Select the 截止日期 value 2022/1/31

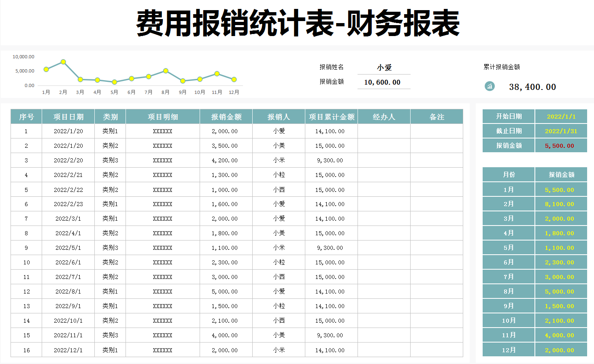tap(561, 130)
